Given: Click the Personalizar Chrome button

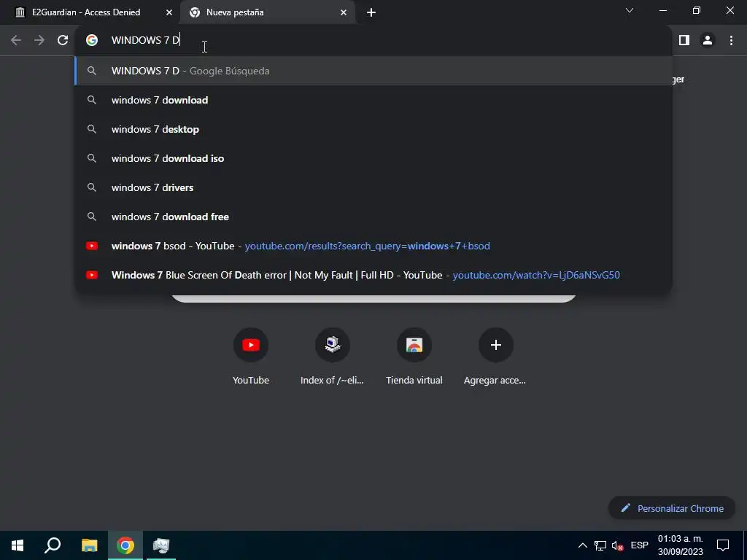Looking at the screenshot, I should 672,508.
